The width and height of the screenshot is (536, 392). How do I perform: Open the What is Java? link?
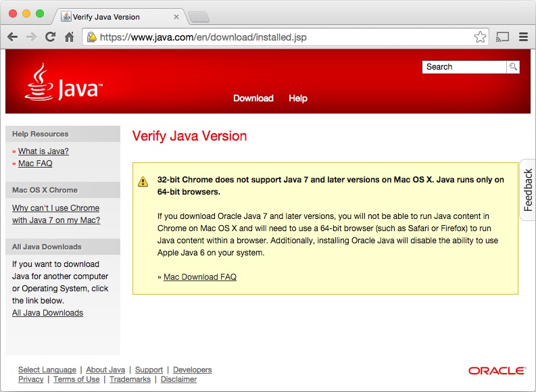coord(43,151)
